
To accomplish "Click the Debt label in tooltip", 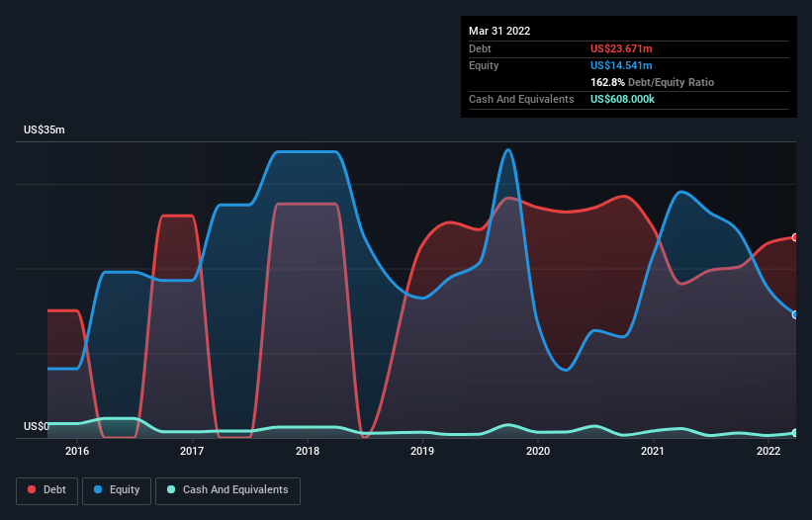I will (480, 48).
